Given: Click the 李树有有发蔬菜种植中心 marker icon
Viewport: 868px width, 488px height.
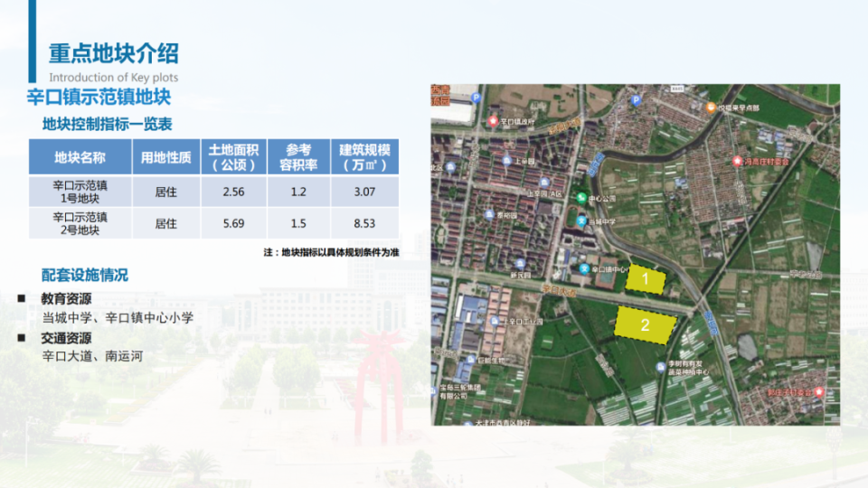Looking at the screenshot, I should click(660, 367).
